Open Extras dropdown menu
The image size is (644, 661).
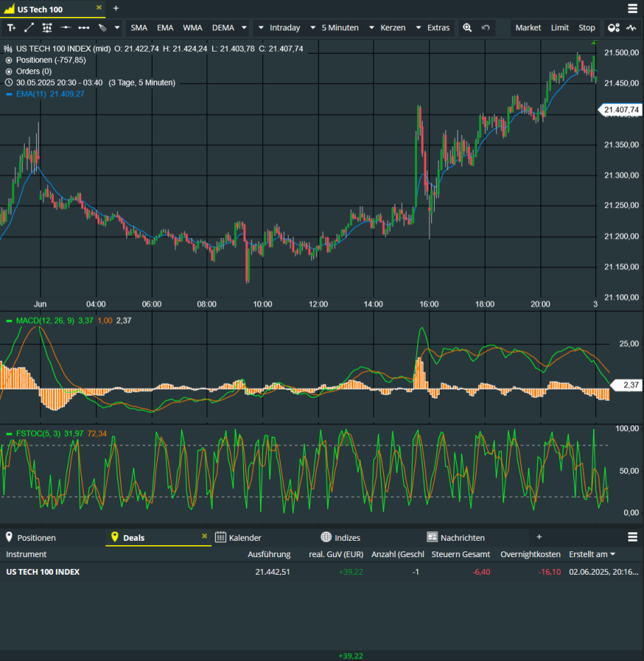[x=433, y=28]
